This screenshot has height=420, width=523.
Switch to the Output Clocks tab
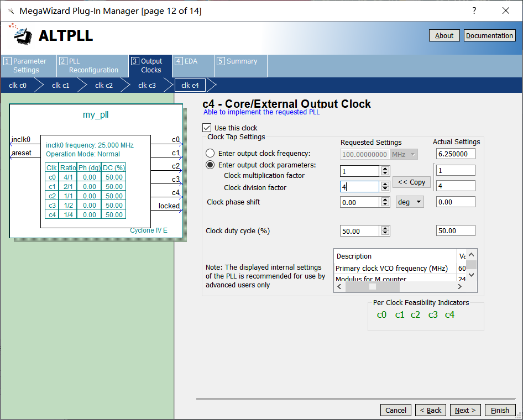click(150, 66)
